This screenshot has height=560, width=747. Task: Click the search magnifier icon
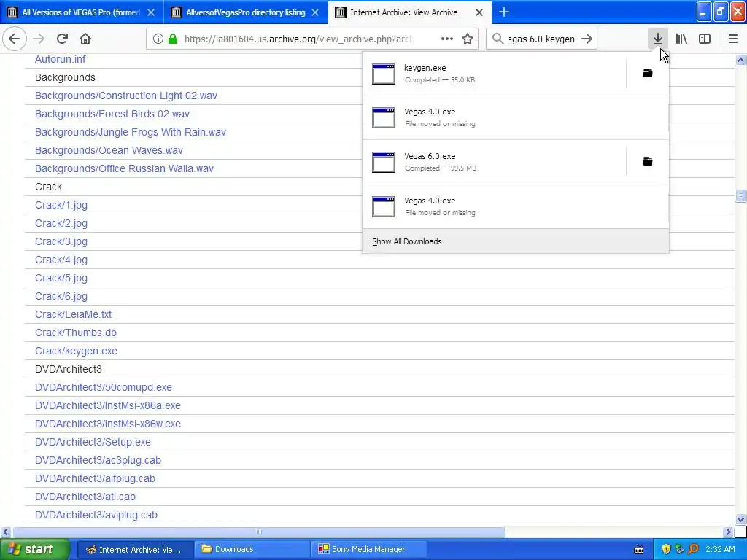click(498, 39)
